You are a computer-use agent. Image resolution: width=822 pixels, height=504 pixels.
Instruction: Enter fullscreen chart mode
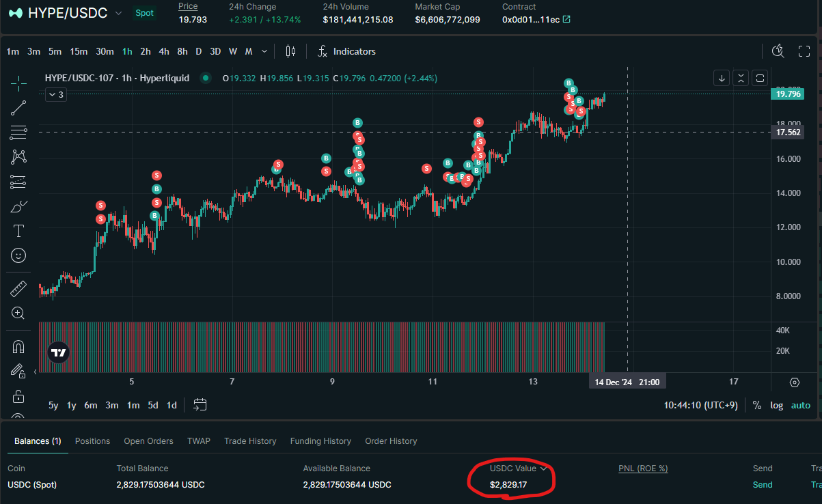(x=804, y=51)
